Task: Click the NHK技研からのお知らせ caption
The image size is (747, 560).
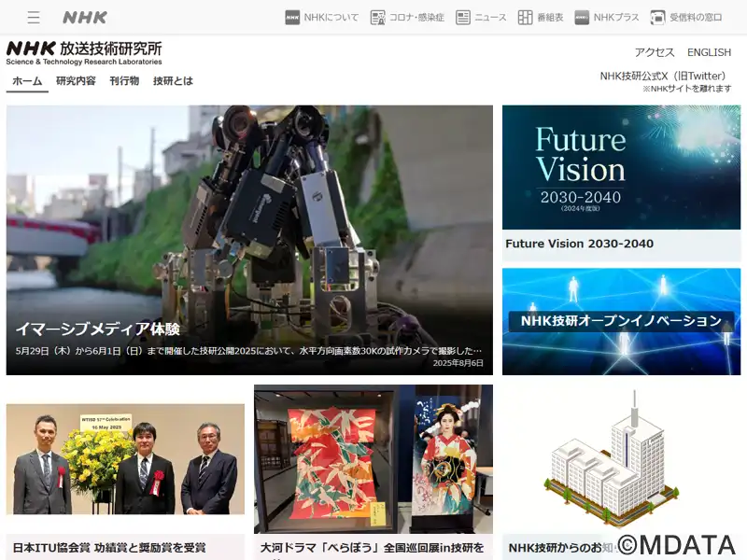Action: [562, 548]
